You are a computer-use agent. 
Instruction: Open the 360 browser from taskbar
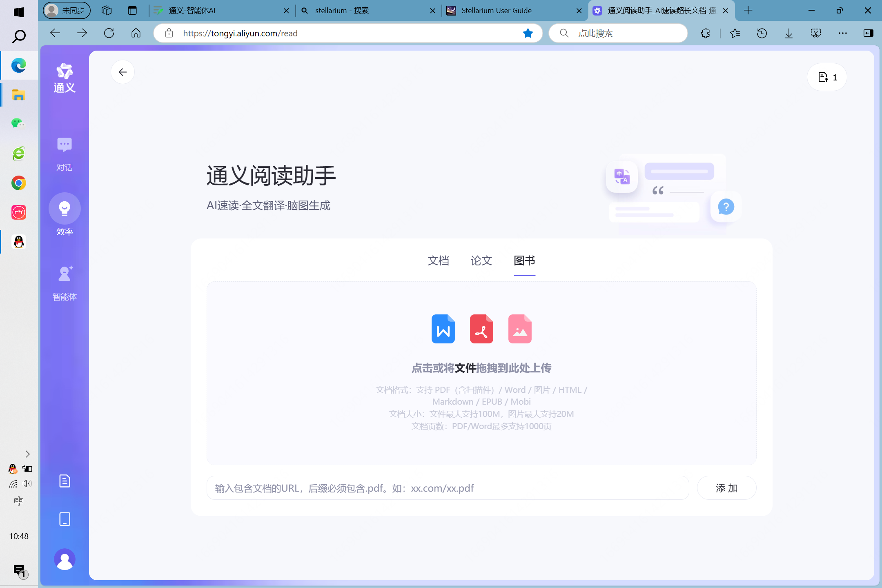coord(19,154)
